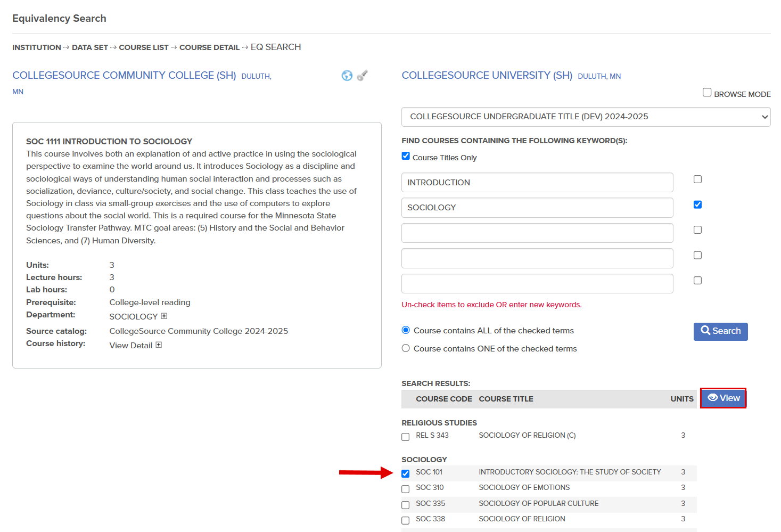
Task: Check REL S 343 Sociology of Religion
Action: (x=406, y=437)
